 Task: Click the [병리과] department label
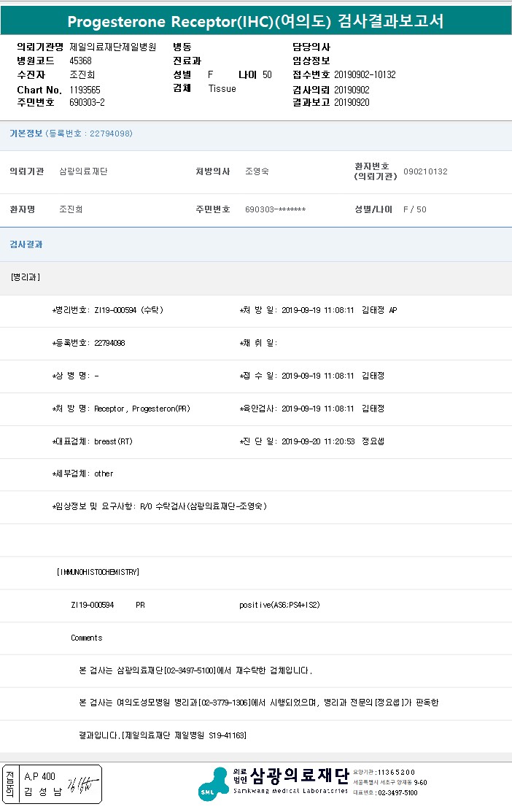pos(26,277)
